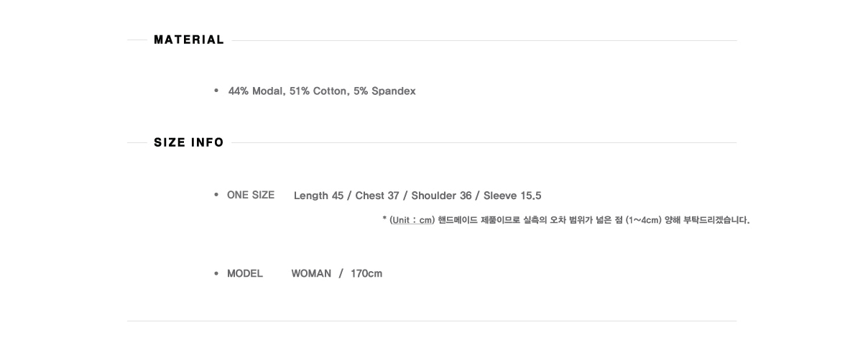Click the bullet before MODEL
Viewport: 868px width, 348px height.
click(x=216, y=273)
